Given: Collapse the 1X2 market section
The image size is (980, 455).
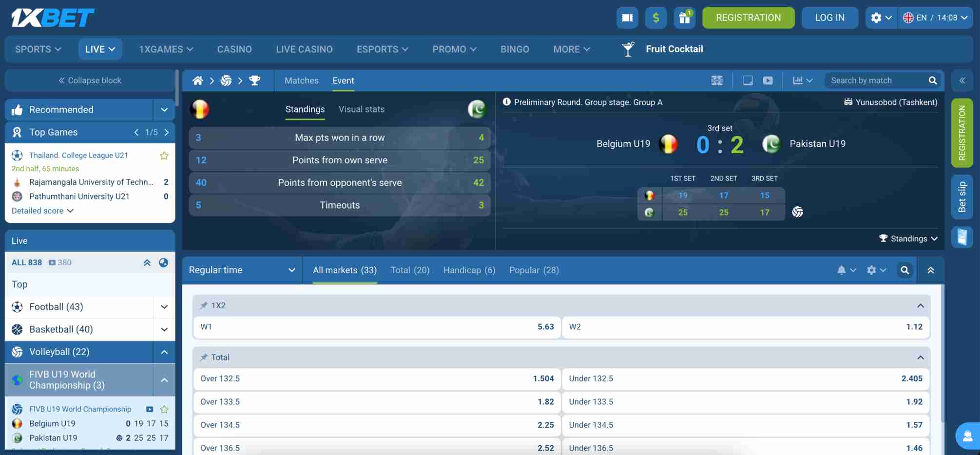Looking at the screenshot, I should click(x=920, y=306).
